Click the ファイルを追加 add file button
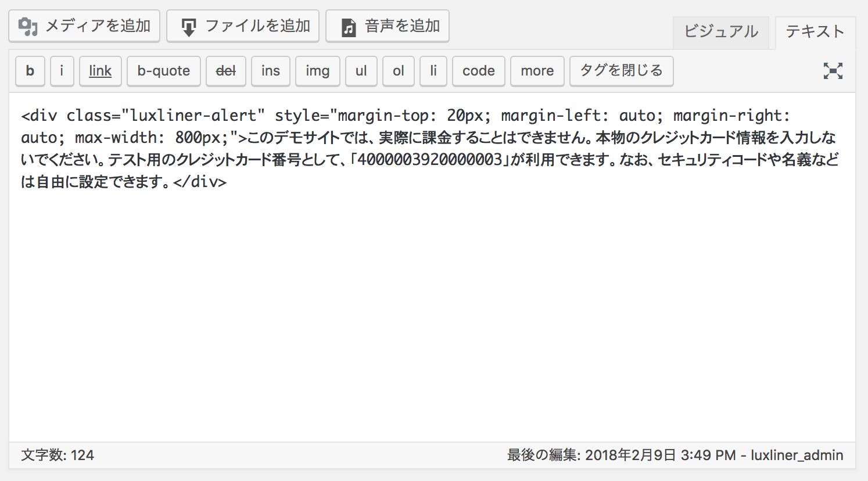 (x=243, y=26)
